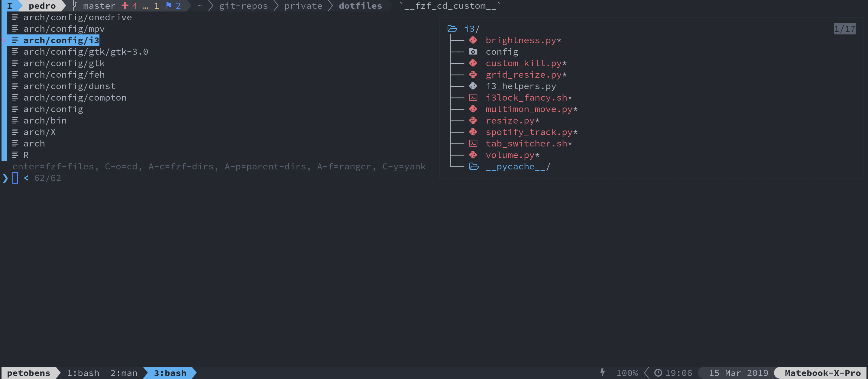Click the shell script icon for i3lock_fancy.sh

coord(473,97)
